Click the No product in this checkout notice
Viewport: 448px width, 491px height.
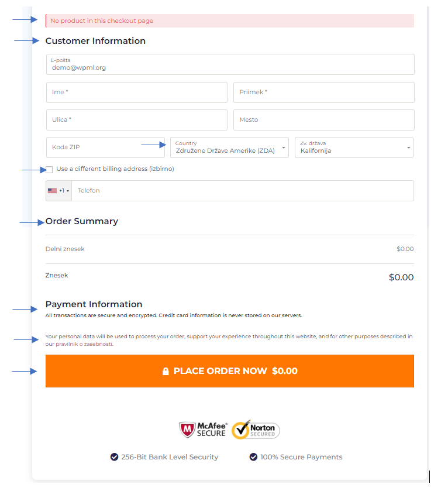pyautogui.click(x=230, y=20)
